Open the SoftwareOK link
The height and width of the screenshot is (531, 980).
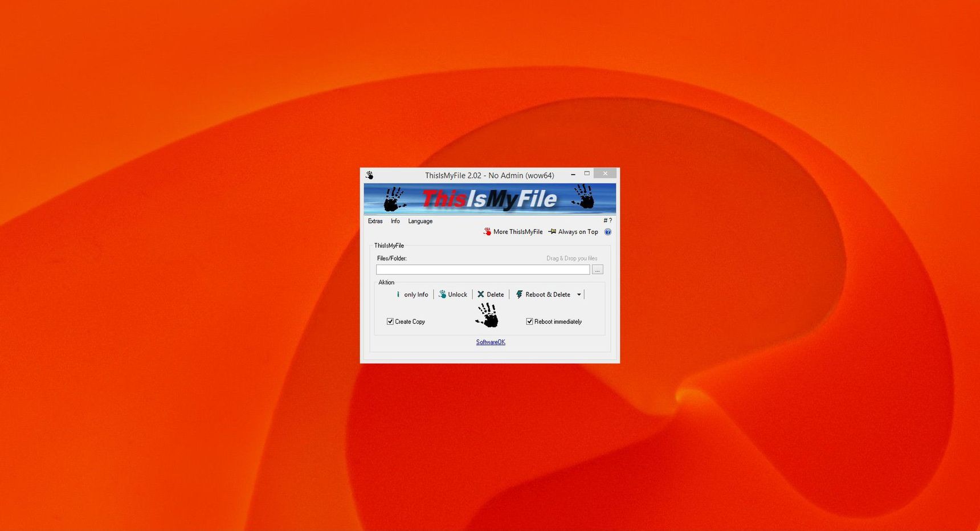491,342
